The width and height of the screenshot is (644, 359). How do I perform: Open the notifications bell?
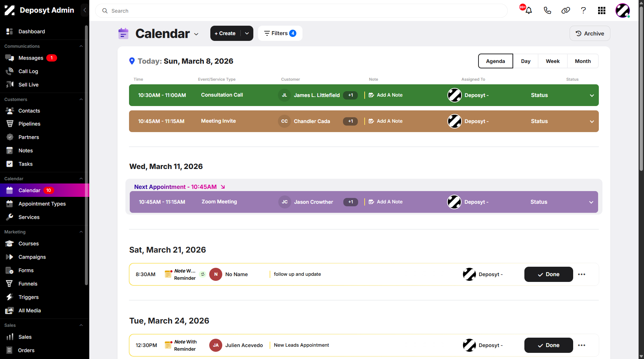click(529, 10)
